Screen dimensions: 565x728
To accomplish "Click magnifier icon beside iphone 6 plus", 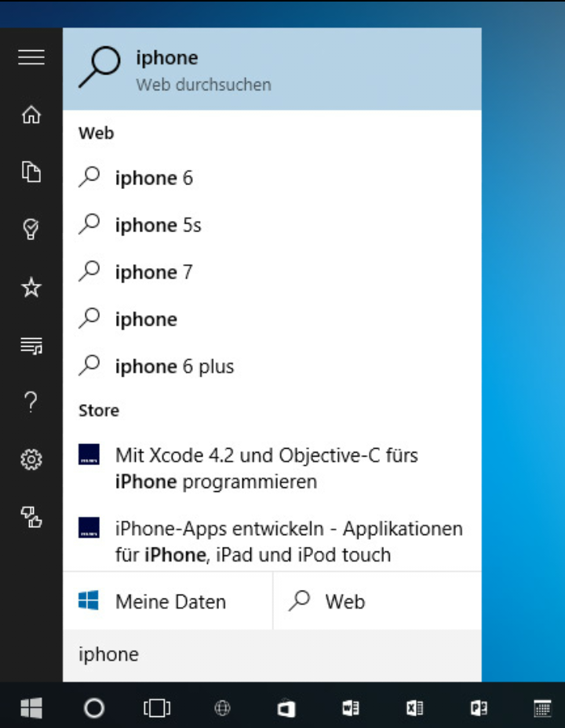I will coord(89,366).
